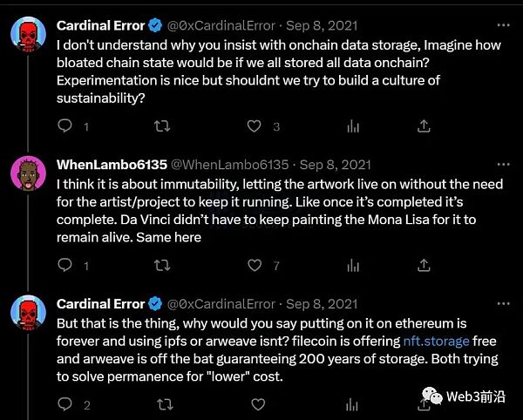Image resolution: width=523 pixels, height=420 pixels.
Task: Retweet the first tweet about onchain data storage
Action: tap(162, 126)
